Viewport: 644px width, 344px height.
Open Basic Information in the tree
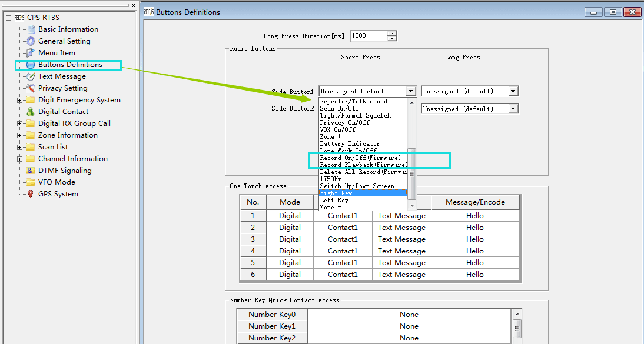[x=68, y=29]
